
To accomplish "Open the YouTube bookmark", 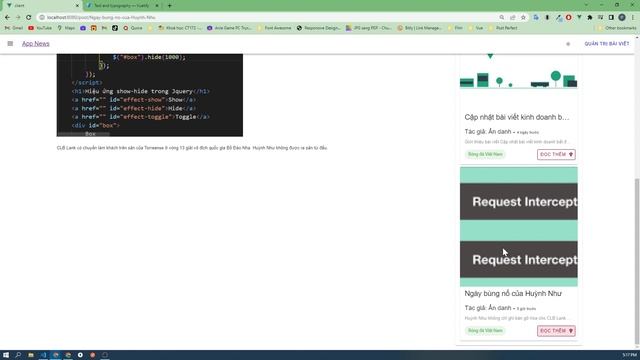I will click(x=40, y=28).
